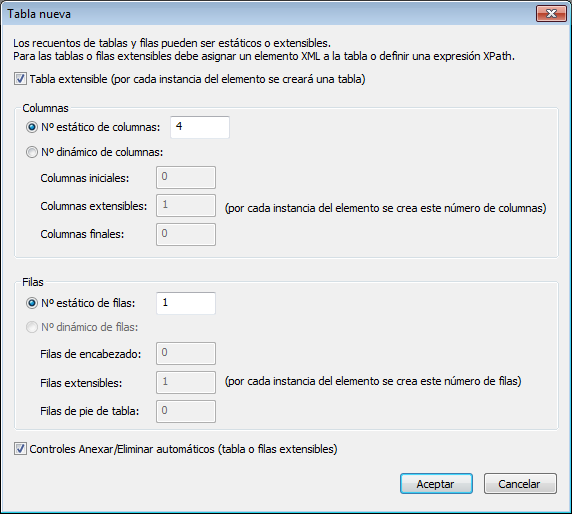This screenshot has height=514, width=572.
Task: Click the Filas extensibles input field
Action: (x=186, y=383)
